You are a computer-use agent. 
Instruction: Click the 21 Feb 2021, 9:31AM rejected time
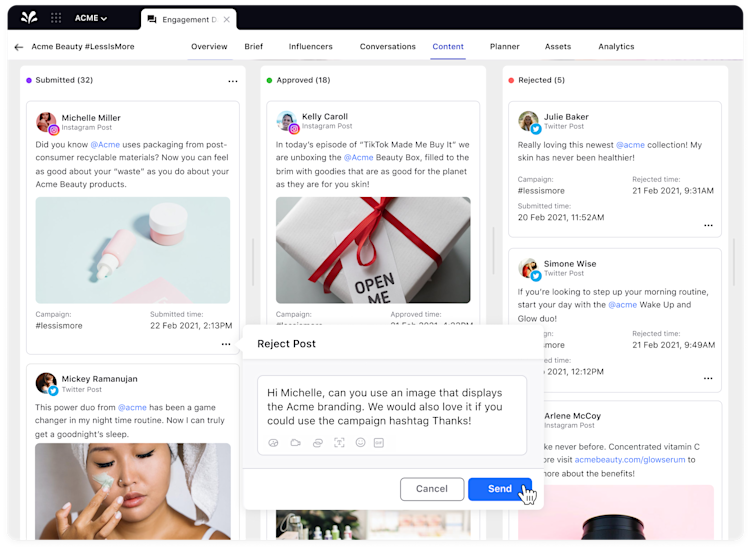pos(673,190)
